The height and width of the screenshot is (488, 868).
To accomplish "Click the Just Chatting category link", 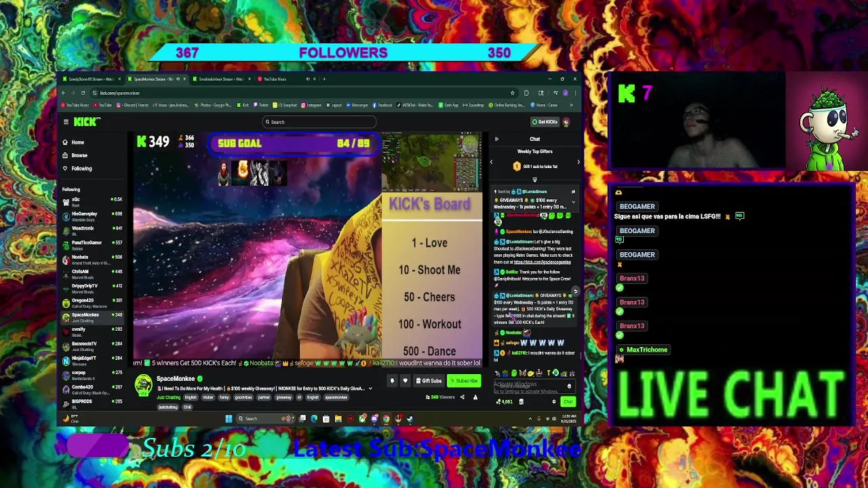I will [x=169, y=397].
